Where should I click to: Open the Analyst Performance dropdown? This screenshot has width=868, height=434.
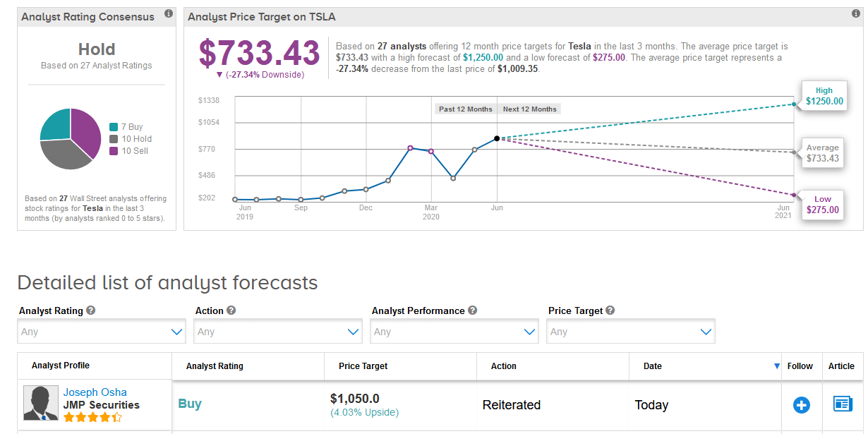454,332
